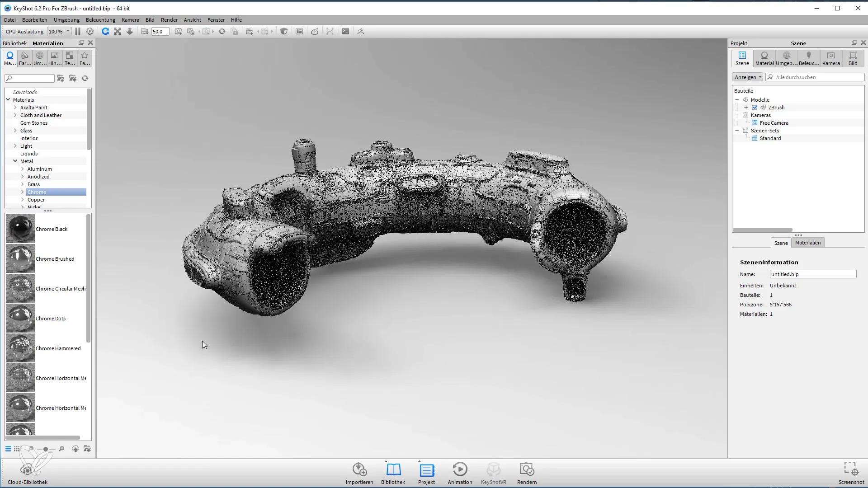Click the add scene set icon
The image size is (868, 488).
(249, 32)
